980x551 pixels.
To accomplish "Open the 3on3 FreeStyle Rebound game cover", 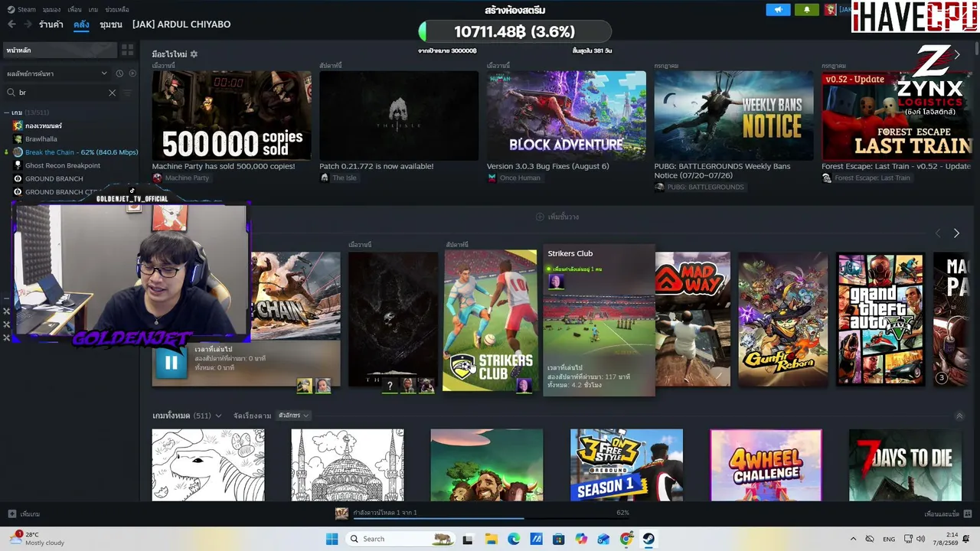I will [626, 465].
